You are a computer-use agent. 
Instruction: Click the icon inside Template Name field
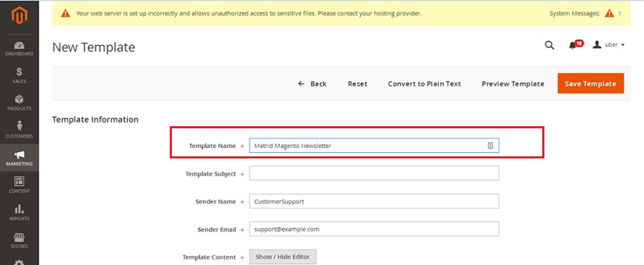(490, 145)
